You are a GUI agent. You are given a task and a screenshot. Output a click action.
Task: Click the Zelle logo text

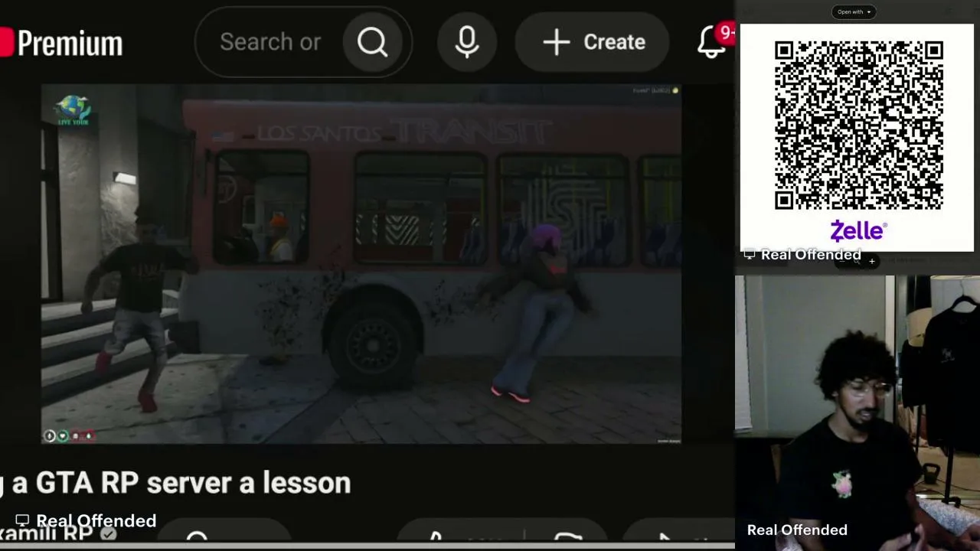click(x=858, y=230)
